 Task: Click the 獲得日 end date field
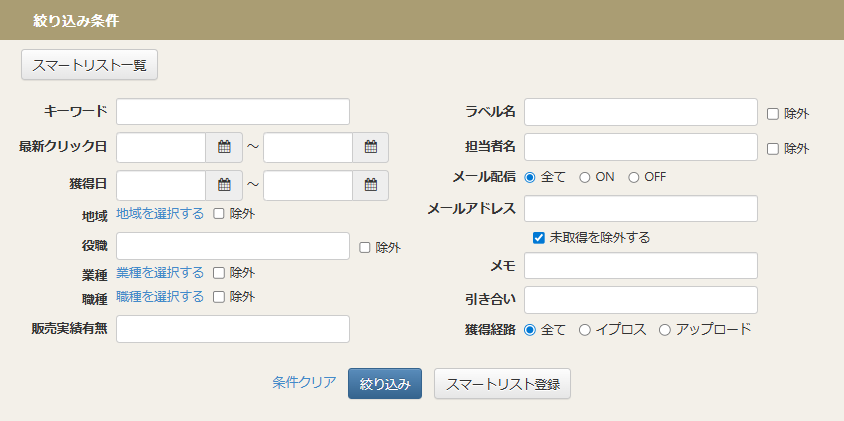coord(308,185)
